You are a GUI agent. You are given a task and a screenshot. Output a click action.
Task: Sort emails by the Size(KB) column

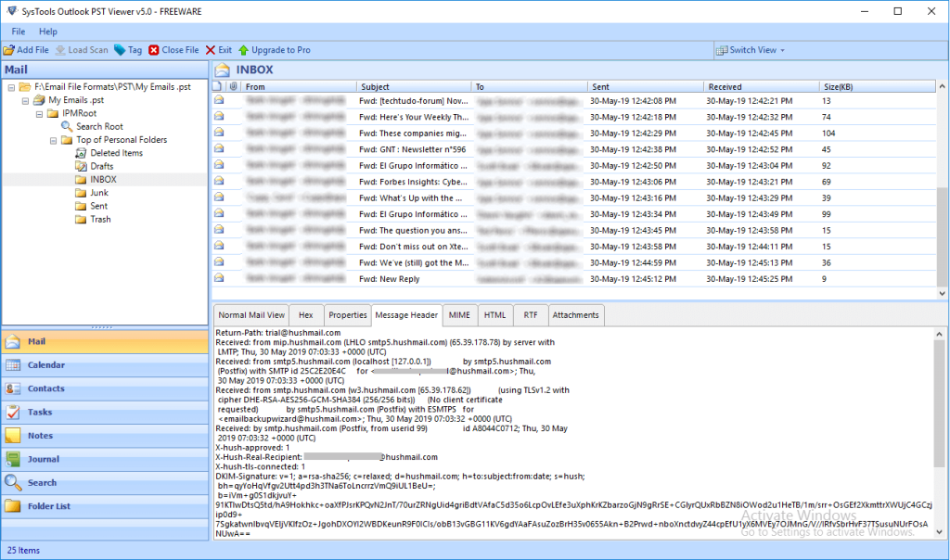877,86
